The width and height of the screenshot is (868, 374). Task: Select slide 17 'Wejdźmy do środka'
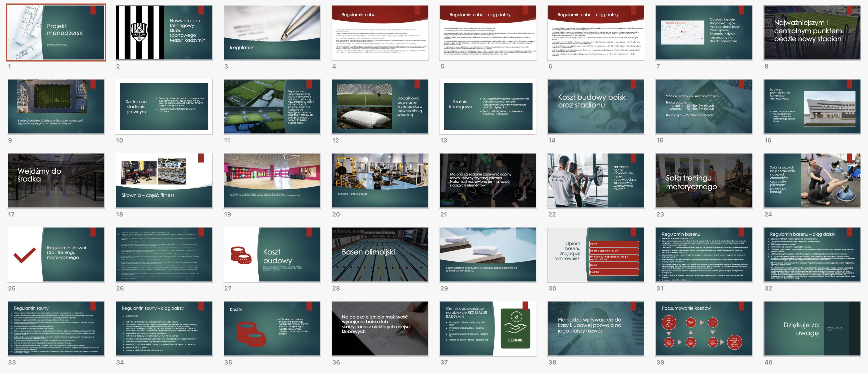[x=56, y=180]
